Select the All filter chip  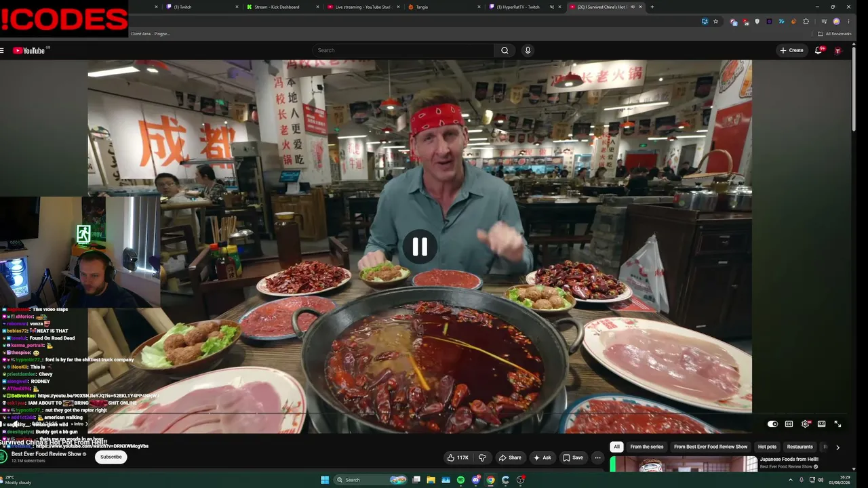[616, 447]
